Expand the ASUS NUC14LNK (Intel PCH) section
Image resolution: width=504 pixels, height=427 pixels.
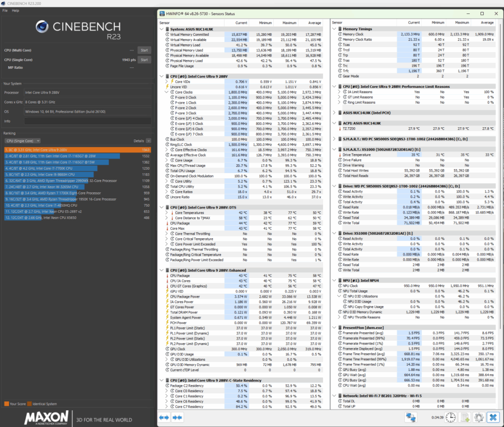coord(334,113)
